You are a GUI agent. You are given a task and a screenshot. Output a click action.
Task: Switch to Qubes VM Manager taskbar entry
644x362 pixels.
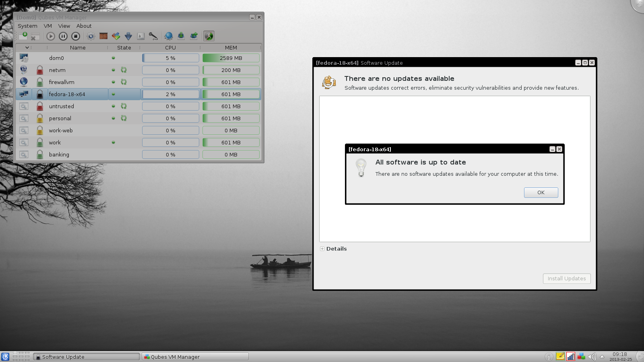(x=195, y=357)
